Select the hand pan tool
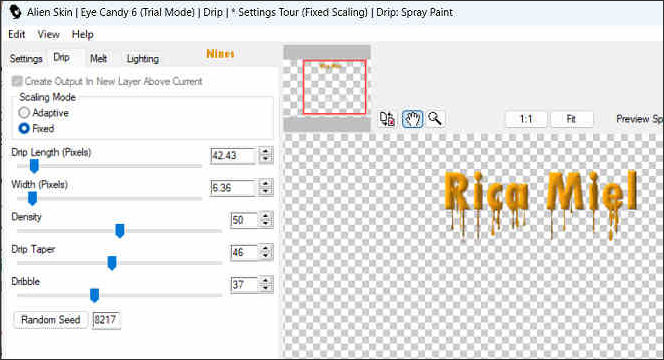This screenshot has width=664, height=360. click(412, 119)
